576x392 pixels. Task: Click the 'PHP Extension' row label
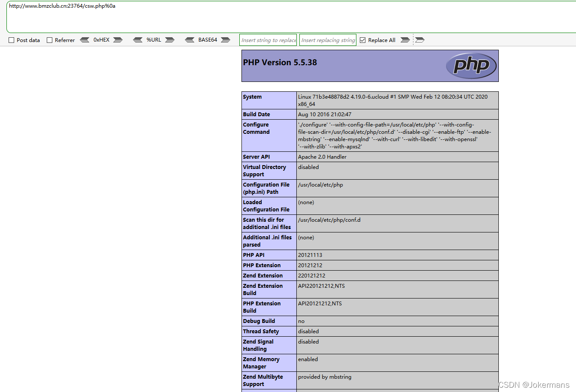pos(262,265)
